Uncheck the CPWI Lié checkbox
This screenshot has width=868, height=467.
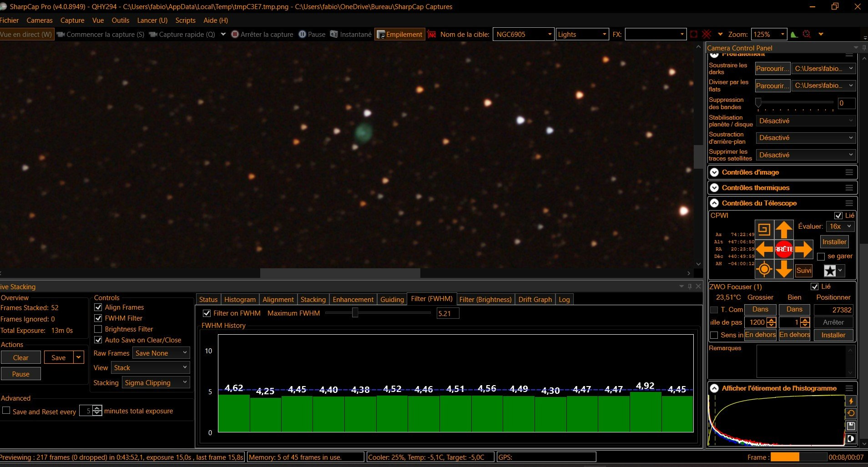(838, 216)
